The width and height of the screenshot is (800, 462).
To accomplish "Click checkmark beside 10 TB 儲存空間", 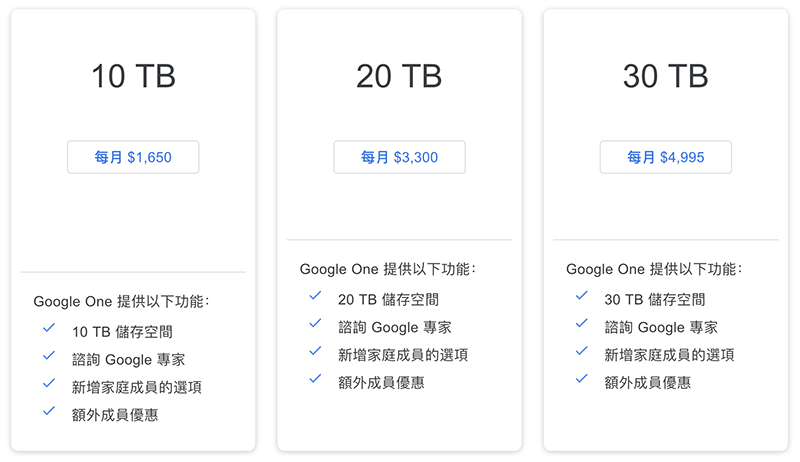I will pos(48,327).
